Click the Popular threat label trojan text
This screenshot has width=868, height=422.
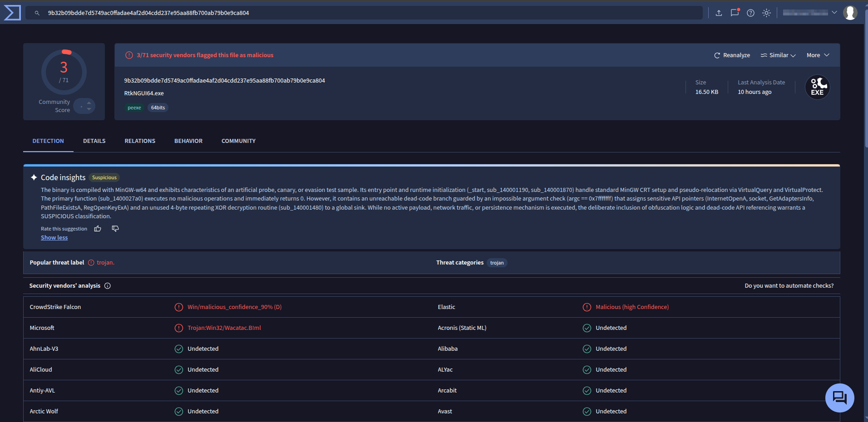click(105, 263)
